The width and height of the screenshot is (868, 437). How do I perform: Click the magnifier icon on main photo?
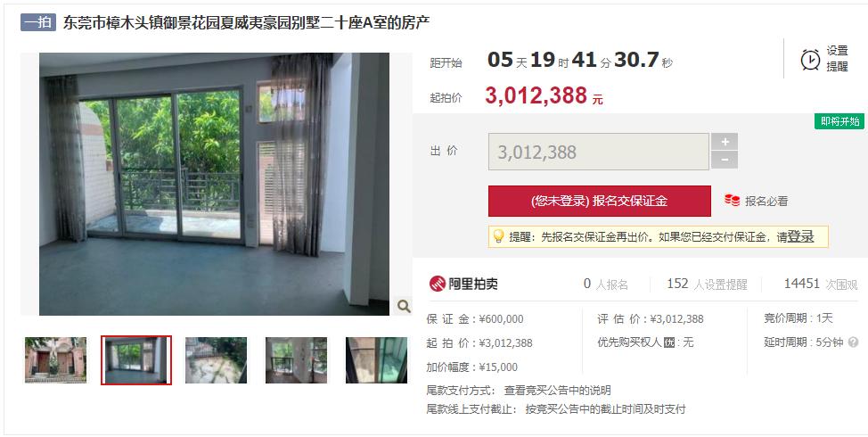tap(404, 306)
